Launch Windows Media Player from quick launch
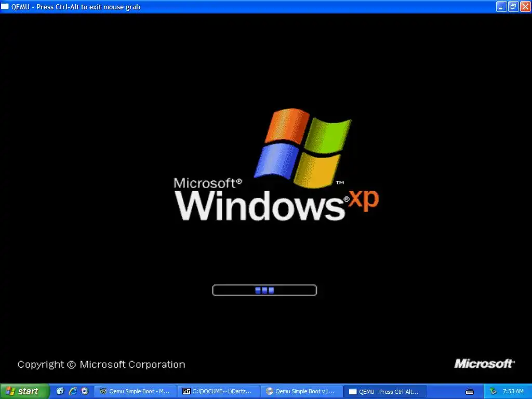This screenshot has height=399, width=532. click(x=85, y=391)
